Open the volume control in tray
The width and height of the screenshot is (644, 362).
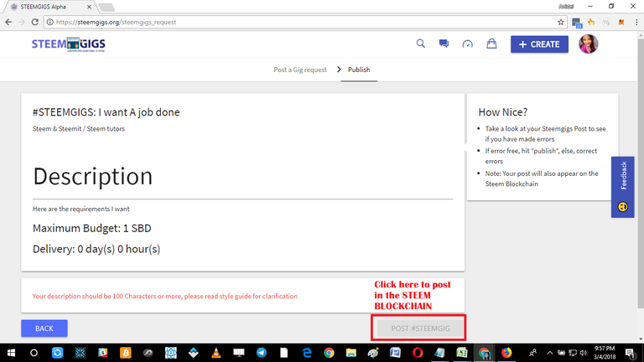pos(584,353)
